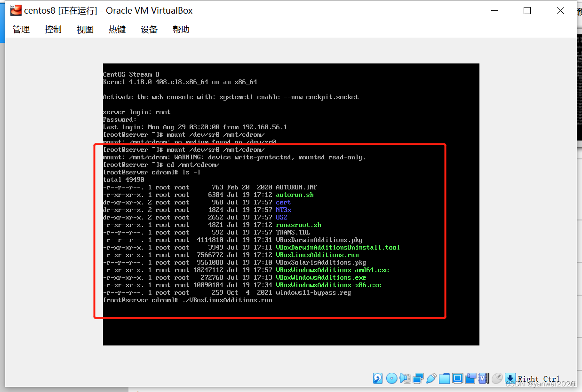Viewport: 582px width, 392px height.
Task: Click the cert directory name
Action: [283, 202]
